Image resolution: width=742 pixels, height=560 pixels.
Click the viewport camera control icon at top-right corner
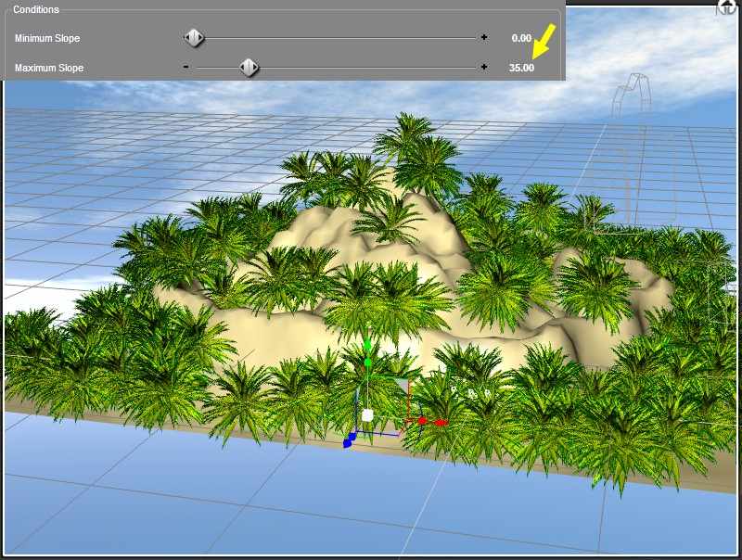click(x=728, y=7)
